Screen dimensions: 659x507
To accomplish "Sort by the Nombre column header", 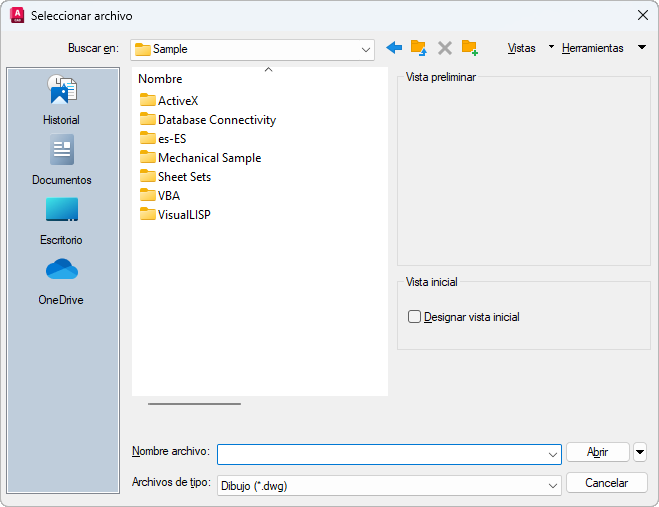I will coord(160,79).
